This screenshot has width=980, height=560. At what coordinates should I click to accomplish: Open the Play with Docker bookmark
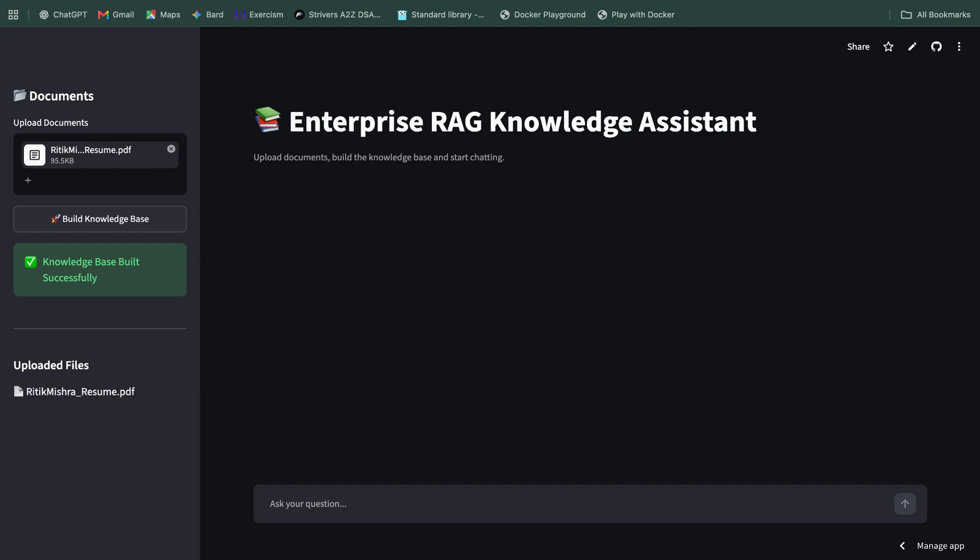pyautogui.click(x=636, y=15)
